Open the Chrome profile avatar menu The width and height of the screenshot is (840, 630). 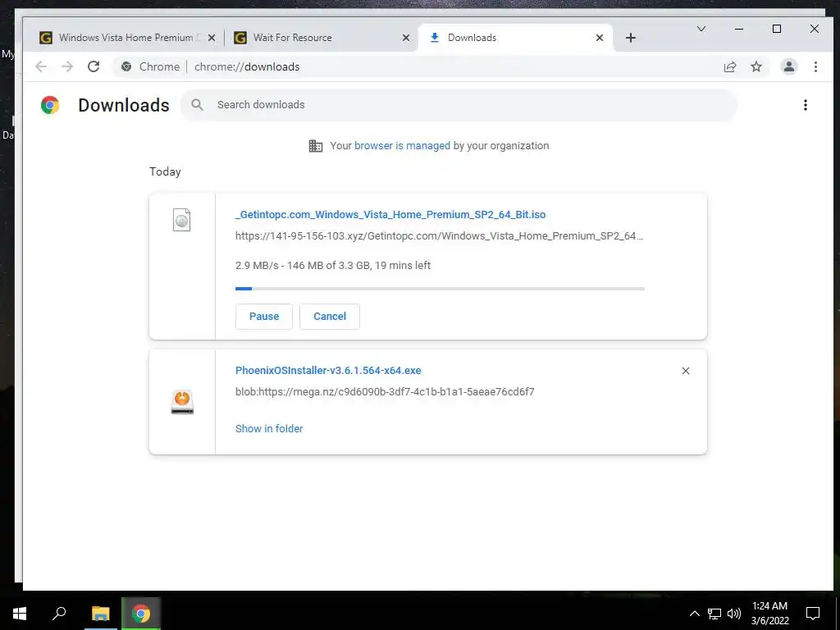(788, 66)
